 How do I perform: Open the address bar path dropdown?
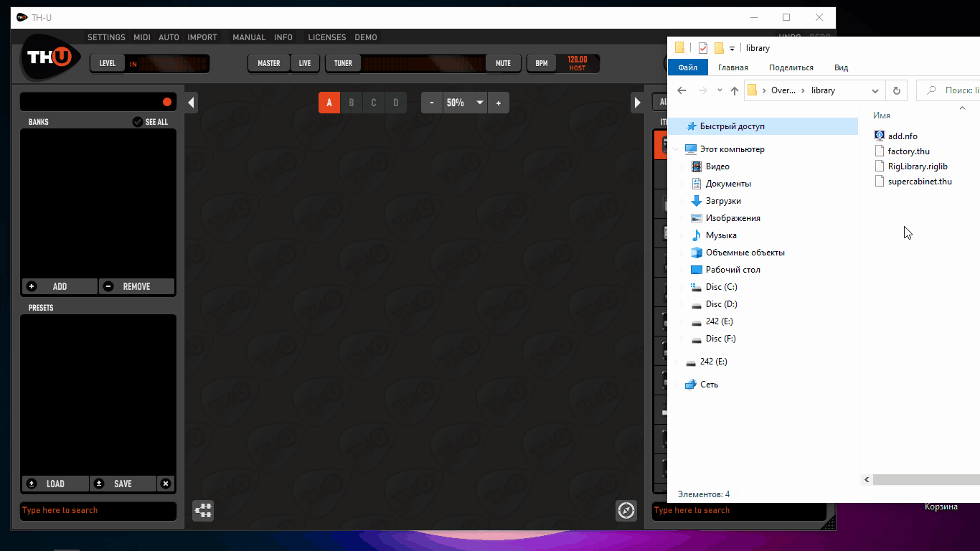click(875, 90)
